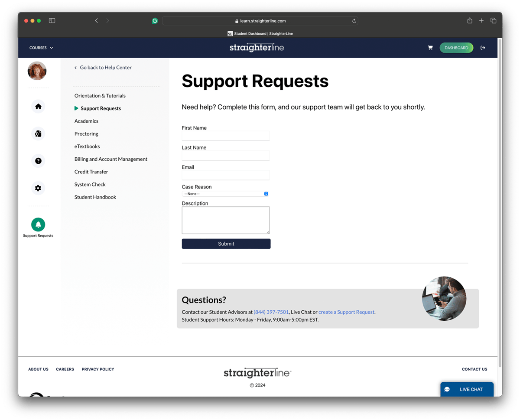Click the green Support Requests bell icon
The width and height of the screenshot is (520, 420).
(38, 224)
